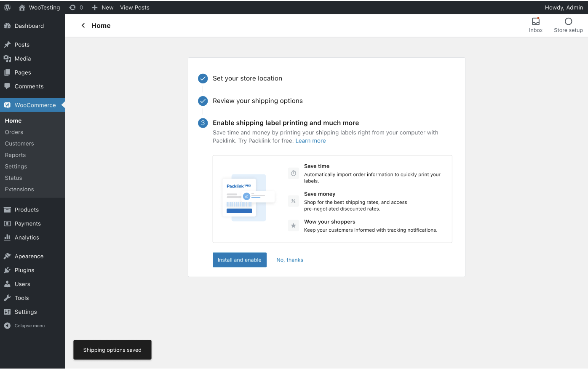Viewport: 588px width, 369px height.
Task: Open the Analytics section
Action: (x=27, y=237)
